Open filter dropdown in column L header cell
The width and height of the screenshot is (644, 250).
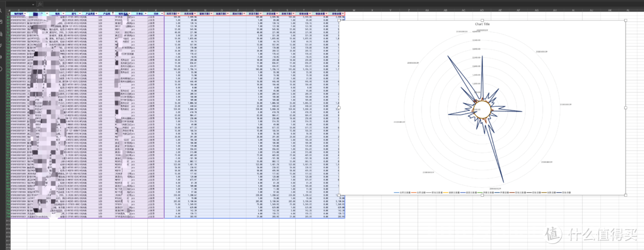179,14
